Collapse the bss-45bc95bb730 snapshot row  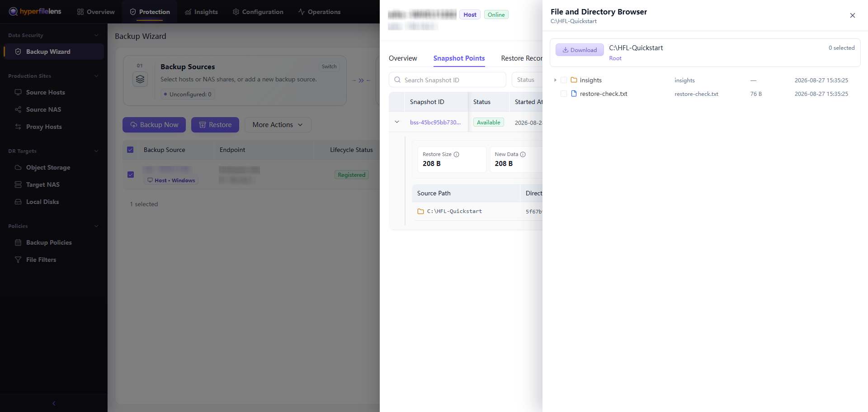tap(397, 122)
